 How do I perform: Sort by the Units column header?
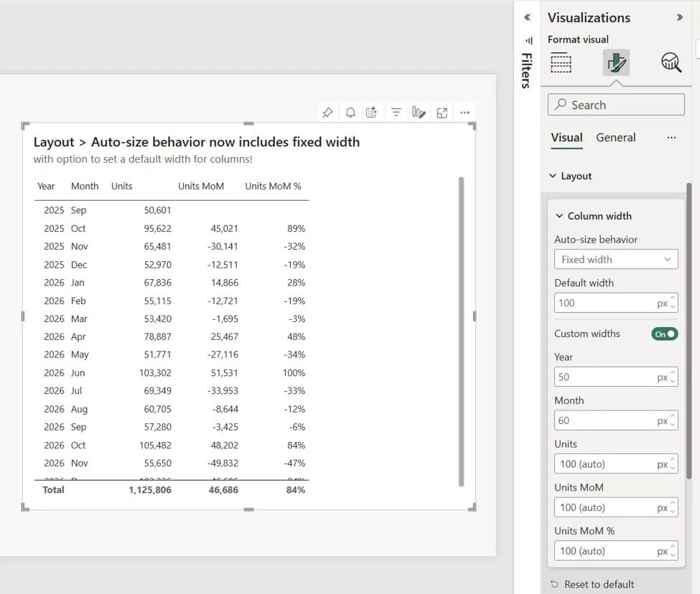122,187
